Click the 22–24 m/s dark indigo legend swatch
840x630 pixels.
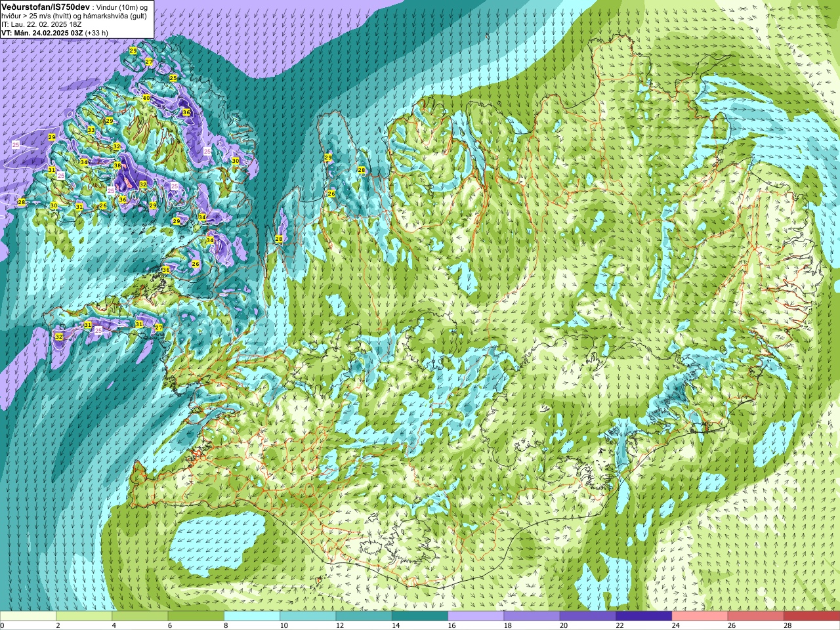(x=644, y=616)
